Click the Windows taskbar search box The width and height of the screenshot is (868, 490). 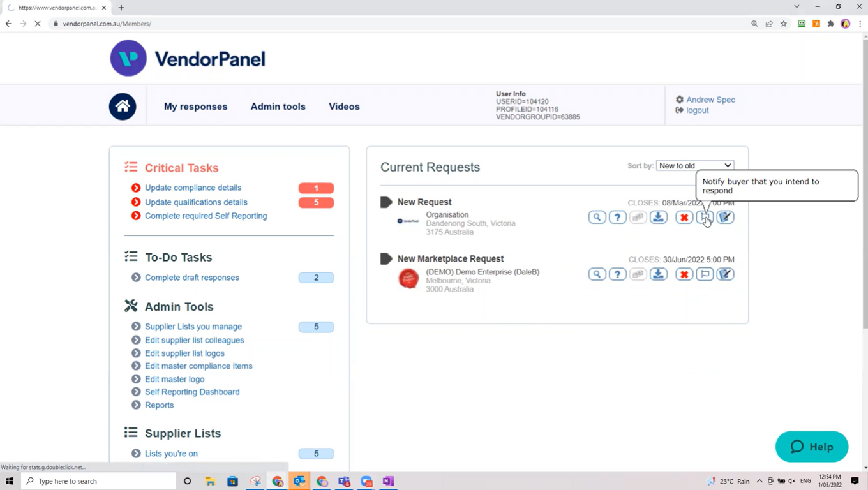pos(98,481)
